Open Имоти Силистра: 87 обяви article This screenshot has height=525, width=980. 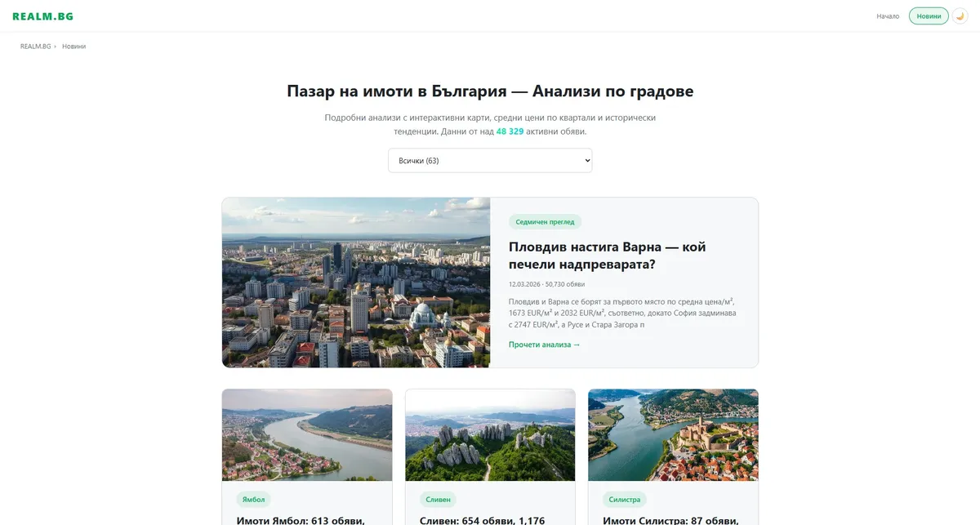(670, 520)
